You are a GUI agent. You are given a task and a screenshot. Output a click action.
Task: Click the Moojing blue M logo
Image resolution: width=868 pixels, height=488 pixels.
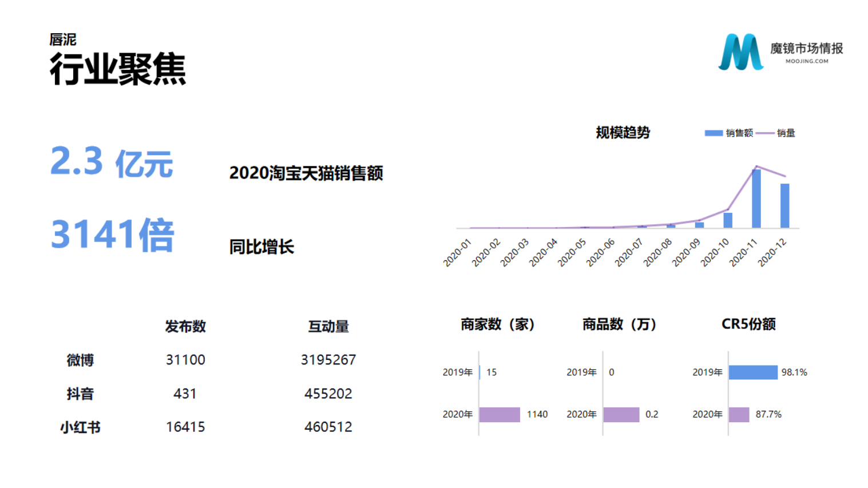(740, 52)
